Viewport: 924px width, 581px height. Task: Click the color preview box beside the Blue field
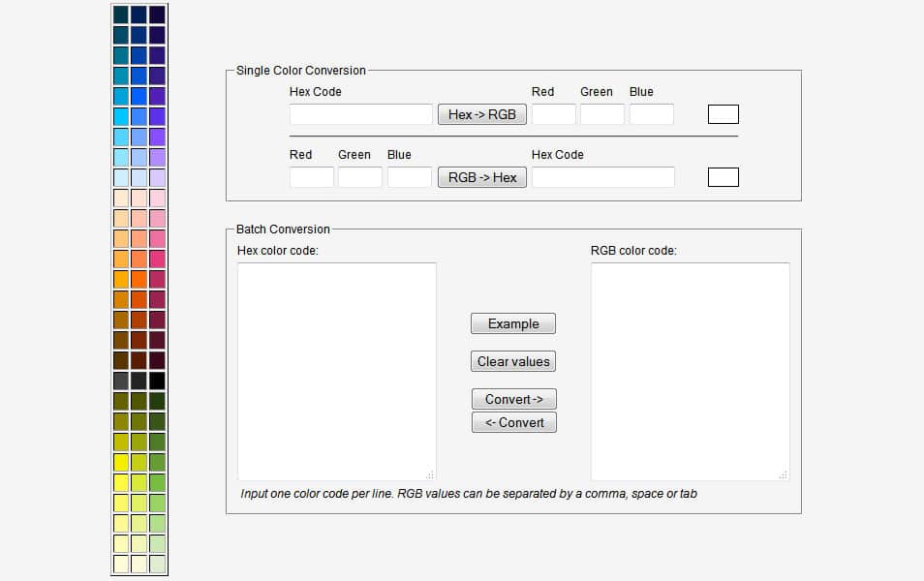click(x=723, y=113)
